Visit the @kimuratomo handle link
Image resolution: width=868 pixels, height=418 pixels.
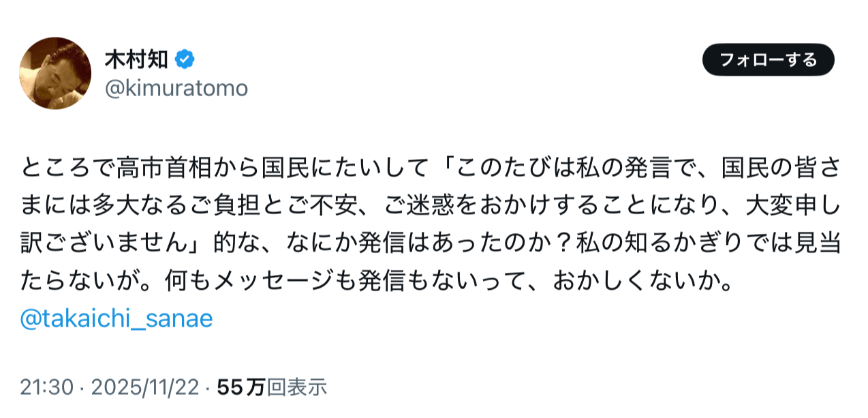(176, 88)
